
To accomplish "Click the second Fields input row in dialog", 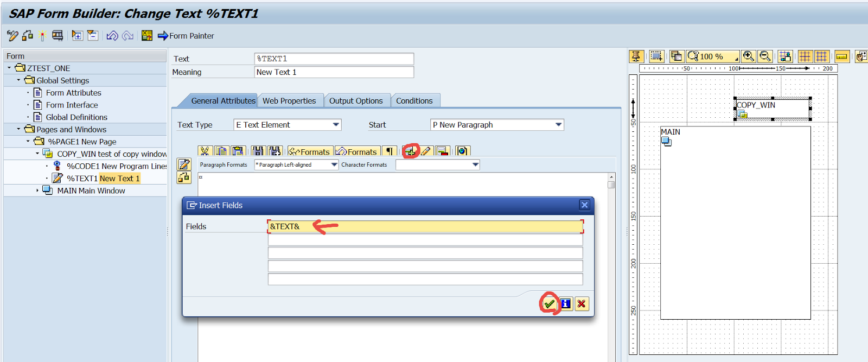I will pos(425,239).
